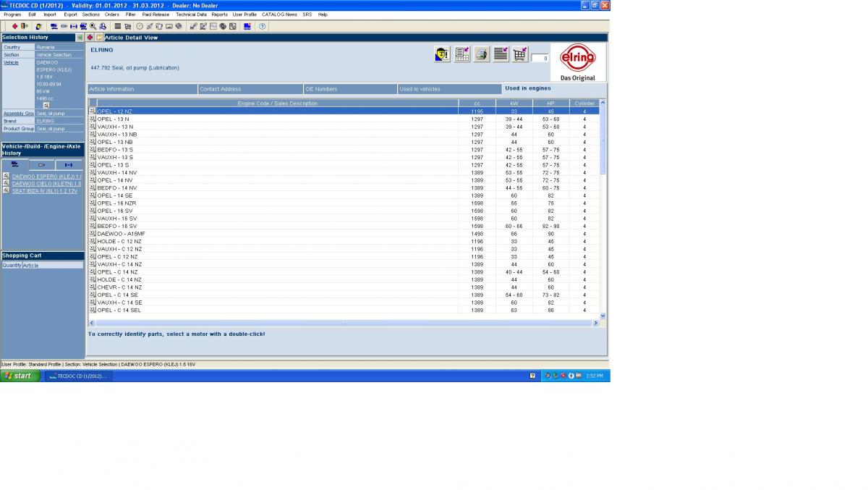
Task: Open the shopping cart toolbar icon
Action: [127, 26]
